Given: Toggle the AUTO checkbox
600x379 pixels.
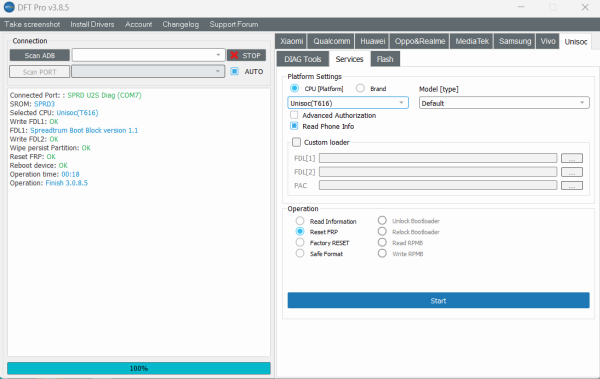Looking at the screenshot, I should point(235,71).
